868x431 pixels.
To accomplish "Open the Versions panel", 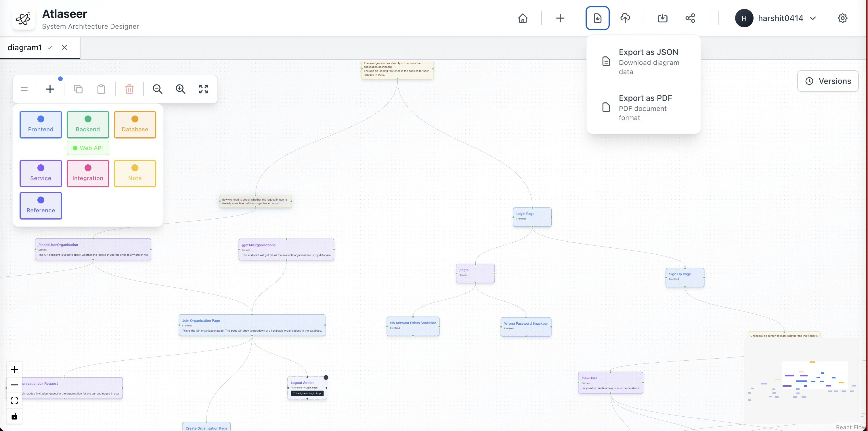I will click(x=827, y=81).
